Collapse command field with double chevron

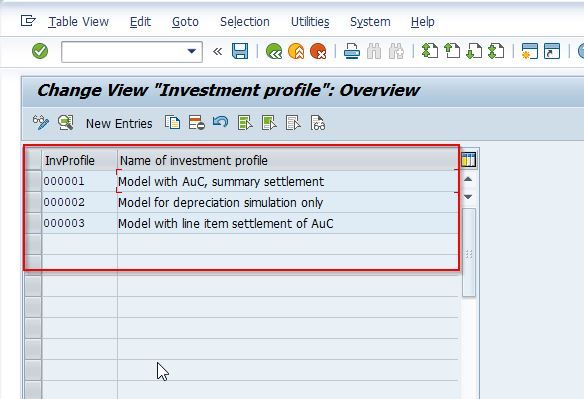click(218, 51)
